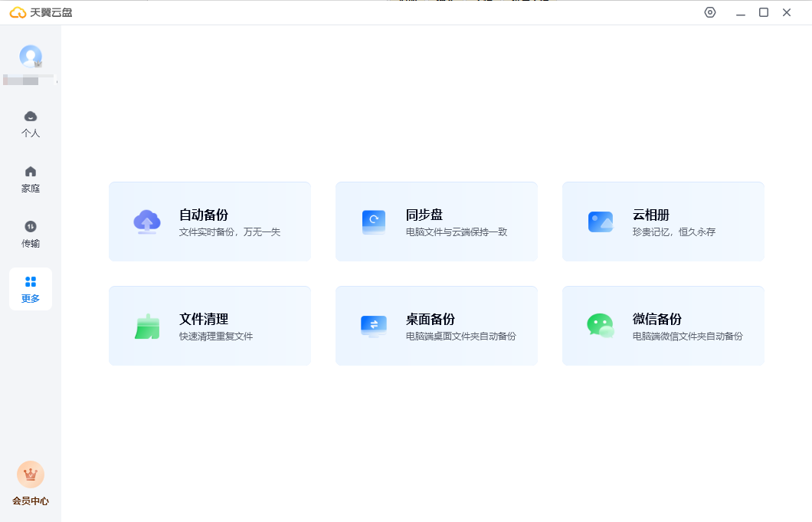Click text 电脑端微信文件夹自动备份
Screen dimensions: 812x522
point(688,337)
